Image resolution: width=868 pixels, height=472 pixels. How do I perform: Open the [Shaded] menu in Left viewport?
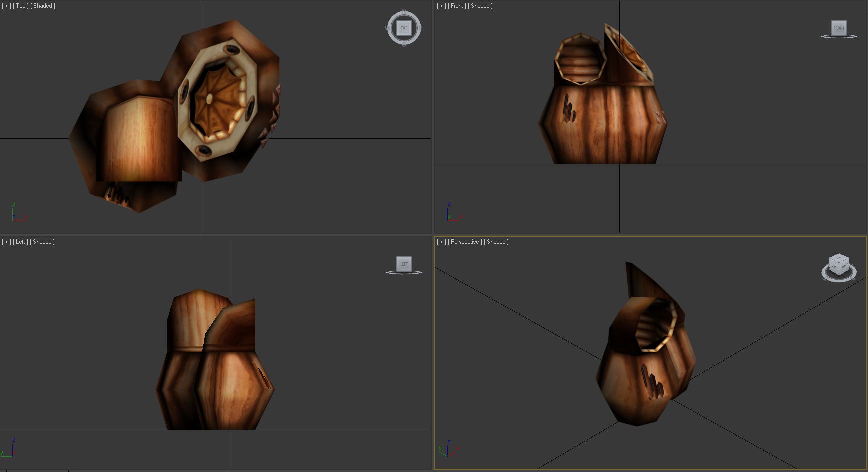(x=42, y=242)
